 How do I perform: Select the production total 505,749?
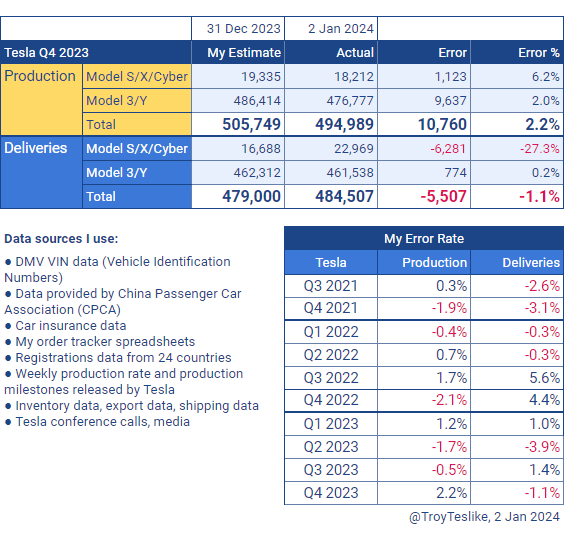[x=238, y=124]
